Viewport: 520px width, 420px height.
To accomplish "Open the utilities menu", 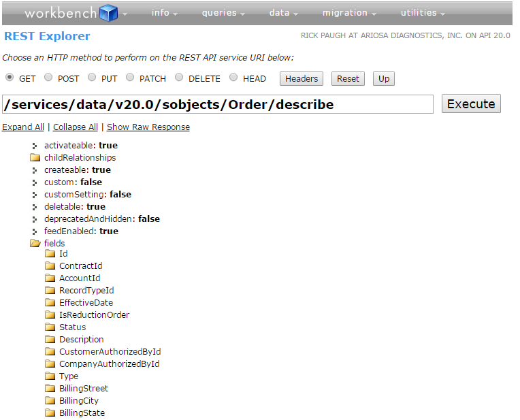I will (423, 13).
